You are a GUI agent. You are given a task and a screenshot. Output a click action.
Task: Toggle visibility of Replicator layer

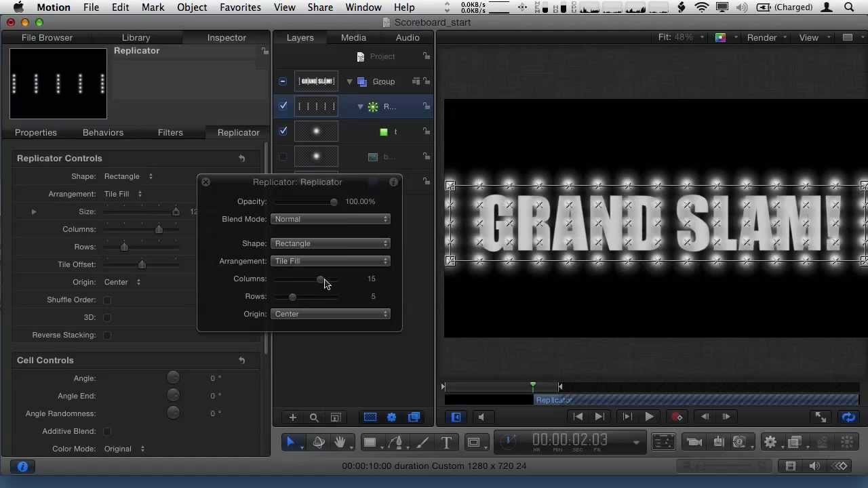[x=283, y=106]
